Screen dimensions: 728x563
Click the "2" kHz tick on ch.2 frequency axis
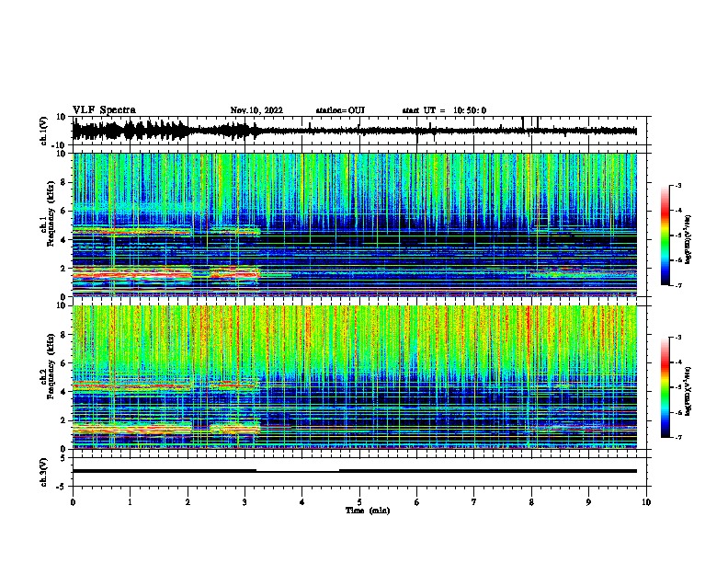point(64,420)
